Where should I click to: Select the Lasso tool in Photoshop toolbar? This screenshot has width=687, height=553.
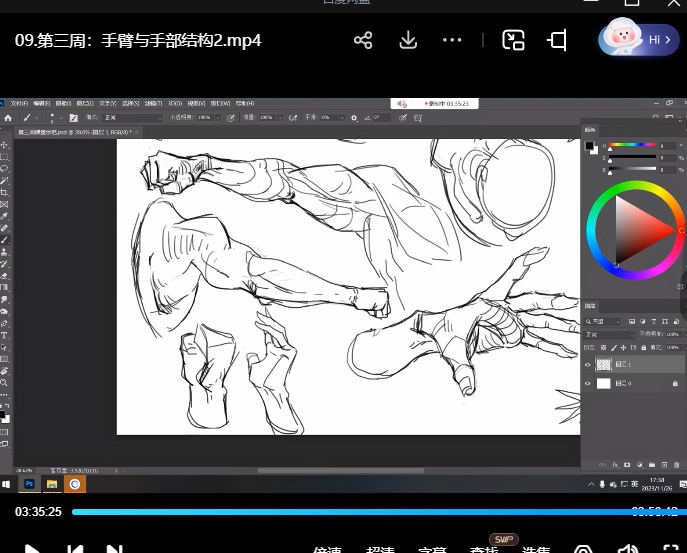pos(5,168)
